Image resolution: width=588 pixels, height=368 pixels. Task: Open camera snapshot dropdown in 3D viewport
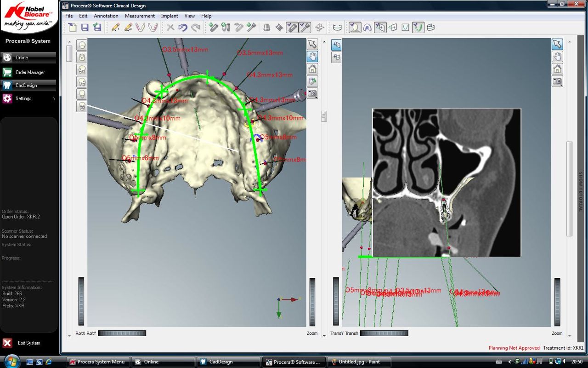tap(312, 93)
